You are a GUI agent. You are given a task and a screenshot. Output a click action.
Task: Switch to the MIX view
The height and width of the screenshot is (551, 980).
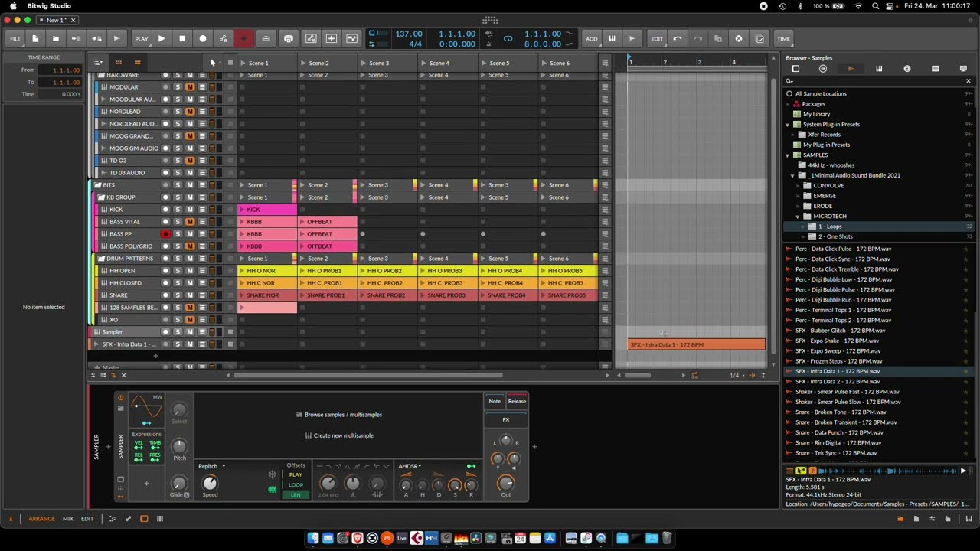68,519
